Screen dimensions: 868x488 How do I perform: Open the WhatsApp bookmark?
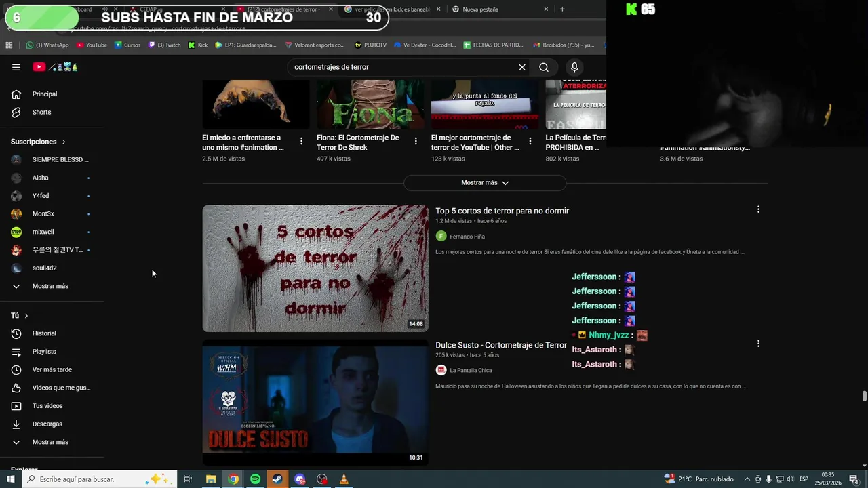(x=47, y=45)
